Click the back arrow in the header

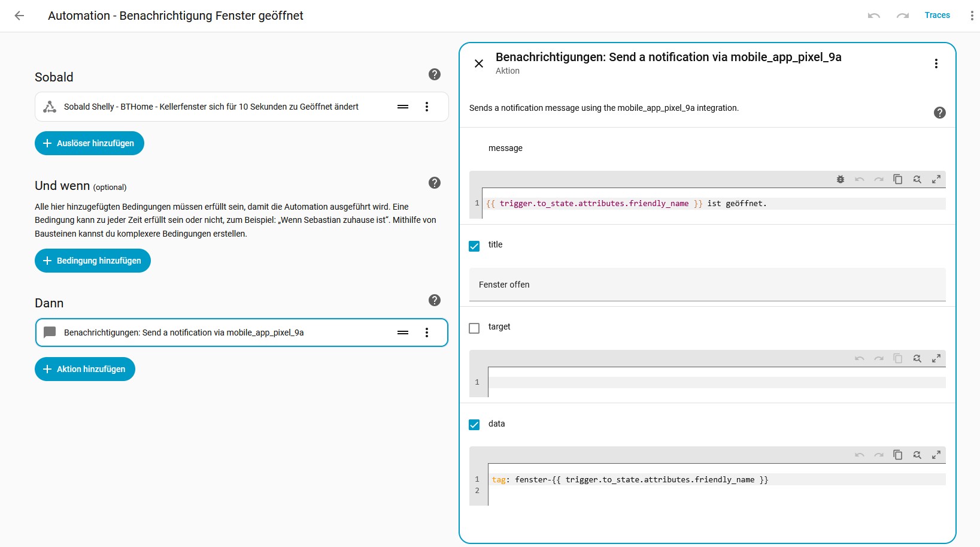point(19,16)
